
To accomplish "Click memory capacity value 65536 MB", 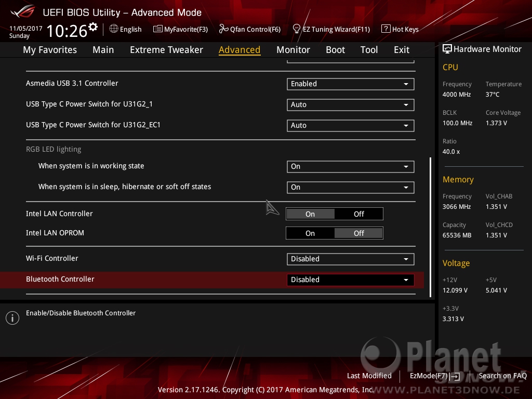I will pyautogui.click(x=457, y=235).
